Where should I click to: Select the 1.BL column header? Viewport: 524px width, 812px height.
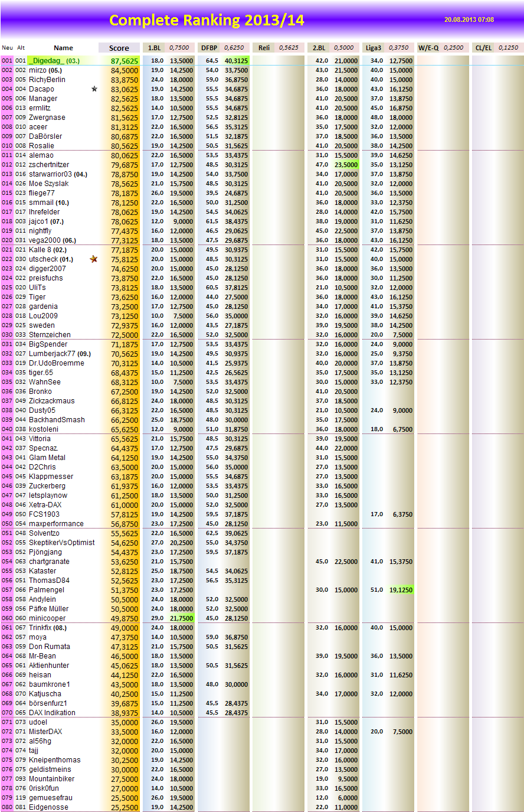point(154,48)
